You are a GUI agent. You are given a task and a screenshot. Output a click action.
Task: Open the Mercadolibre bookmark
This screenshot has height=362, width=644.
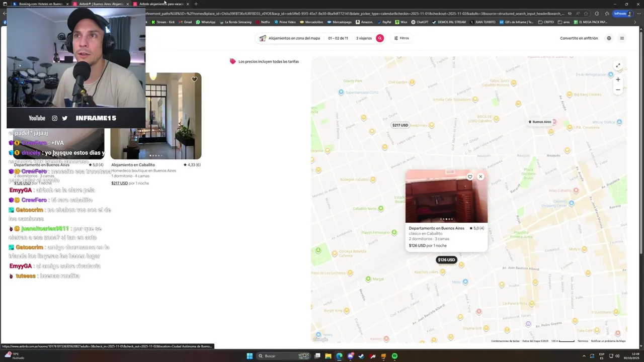(x=311, y=22)
